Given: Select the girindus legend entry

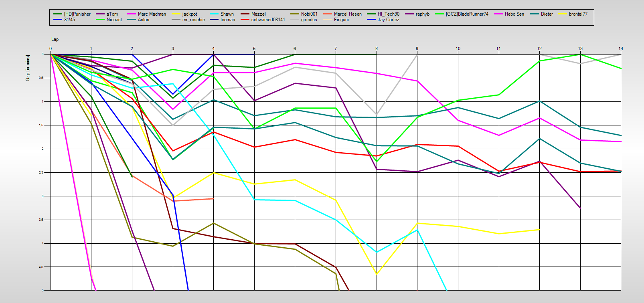Looking at the screenshot, I should coord(309,20).
